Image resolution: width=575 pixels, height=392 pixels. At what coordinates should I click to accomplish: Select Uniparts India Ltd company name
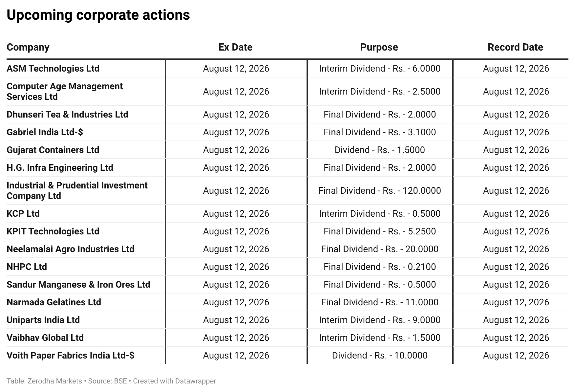click(43, 320)
